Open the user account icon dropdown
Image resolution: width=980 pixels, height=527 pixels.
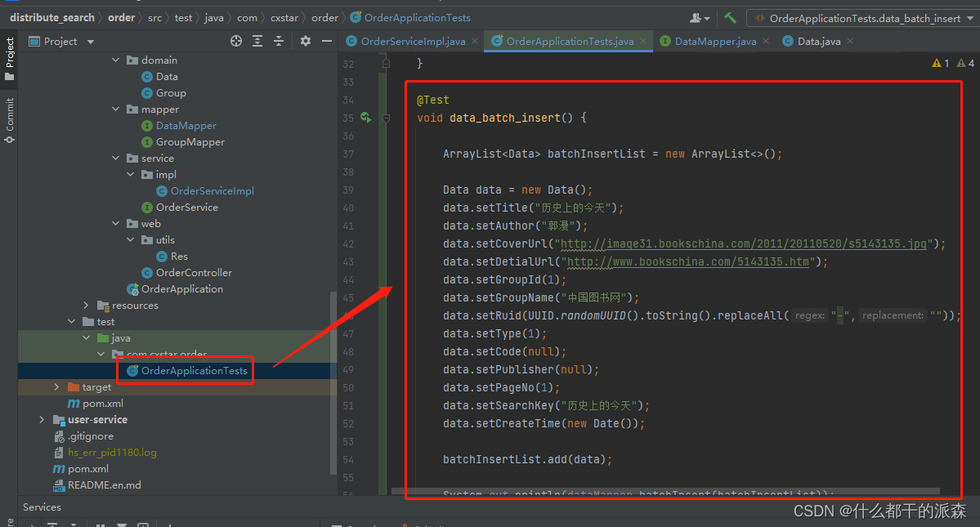click(x=700, y=18)
